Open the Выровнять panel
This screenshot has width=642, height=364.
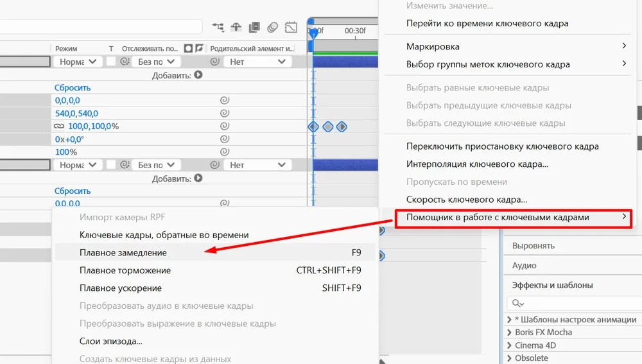[534, 246]
